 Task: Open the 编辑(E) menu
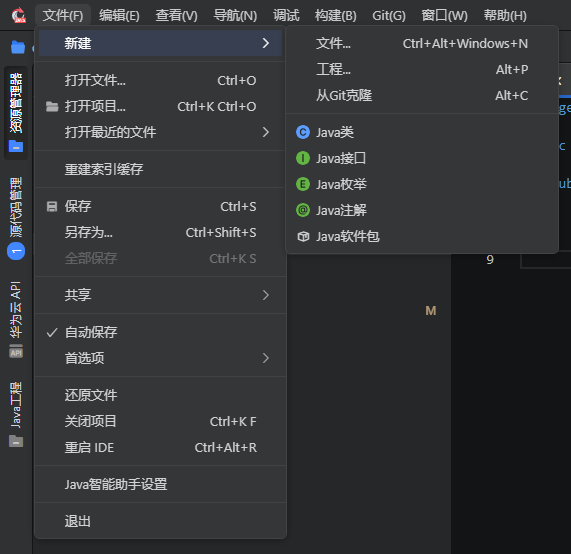119,16
